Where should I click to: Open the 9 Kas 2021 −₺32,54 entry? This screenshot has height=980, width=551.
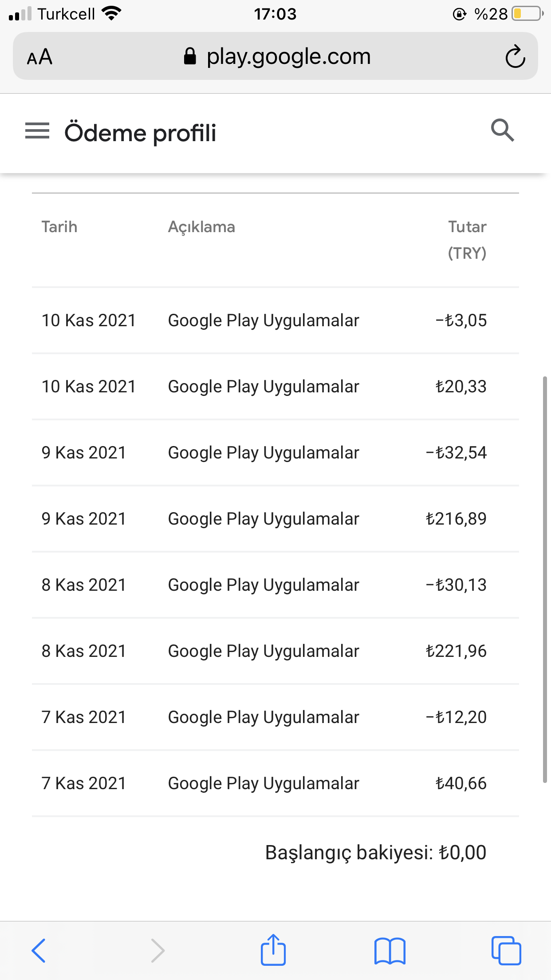pos(275,453)
